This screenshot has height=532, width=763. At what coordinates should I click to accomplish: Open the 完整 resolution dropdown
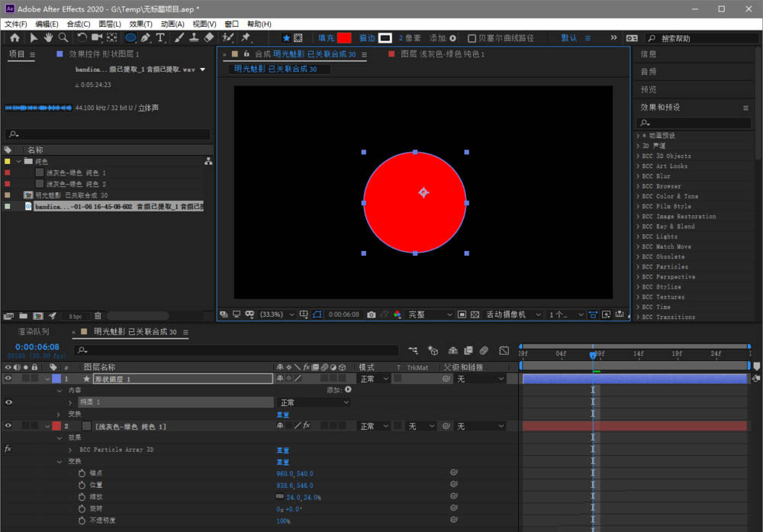tap(427, 314)
